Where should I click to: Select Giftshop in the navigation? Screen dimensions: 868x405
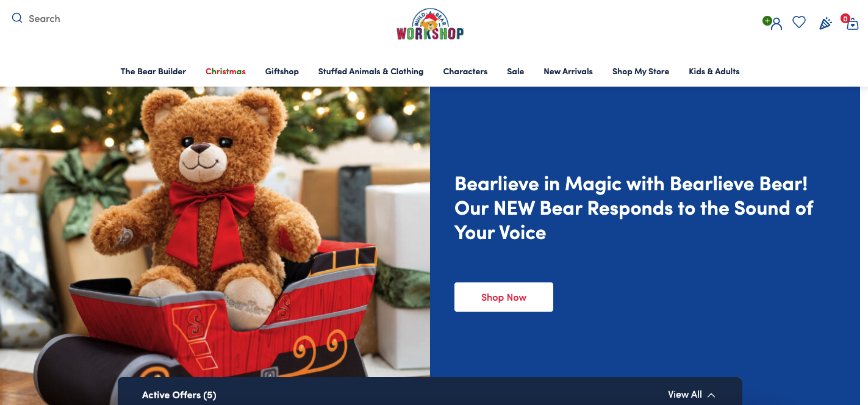(x=282, y=71)
